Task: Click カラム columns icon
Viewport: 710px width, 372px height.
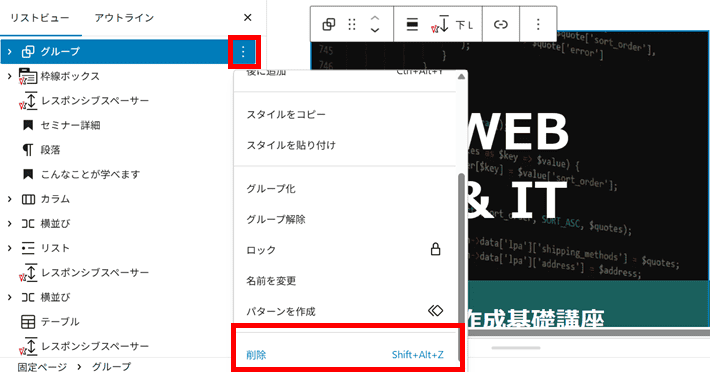Action: pos(28,199)
